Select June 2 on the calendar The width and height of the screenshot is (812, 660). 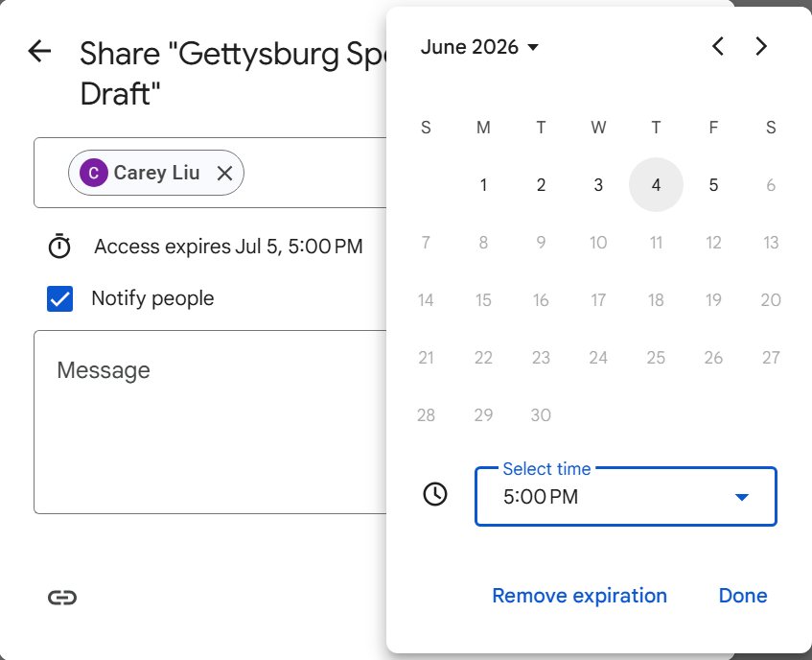tap(541, 184)
